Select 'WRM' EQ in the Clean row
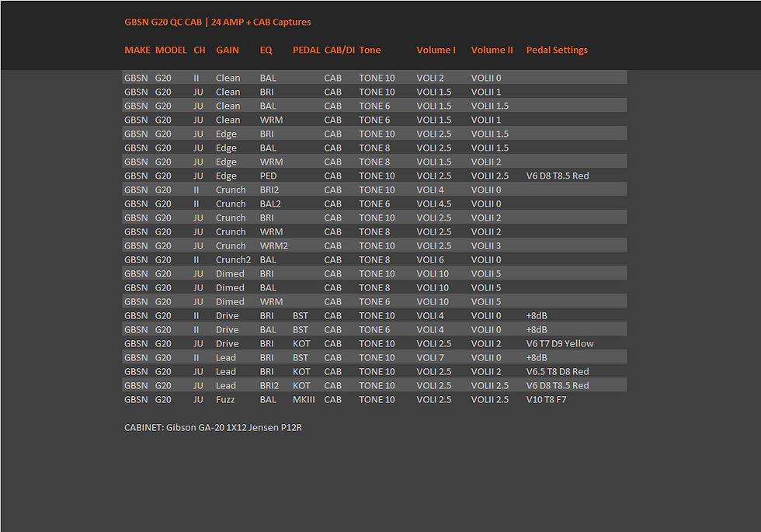The width and height of the screenshot is (761, 532). point(271,120)
